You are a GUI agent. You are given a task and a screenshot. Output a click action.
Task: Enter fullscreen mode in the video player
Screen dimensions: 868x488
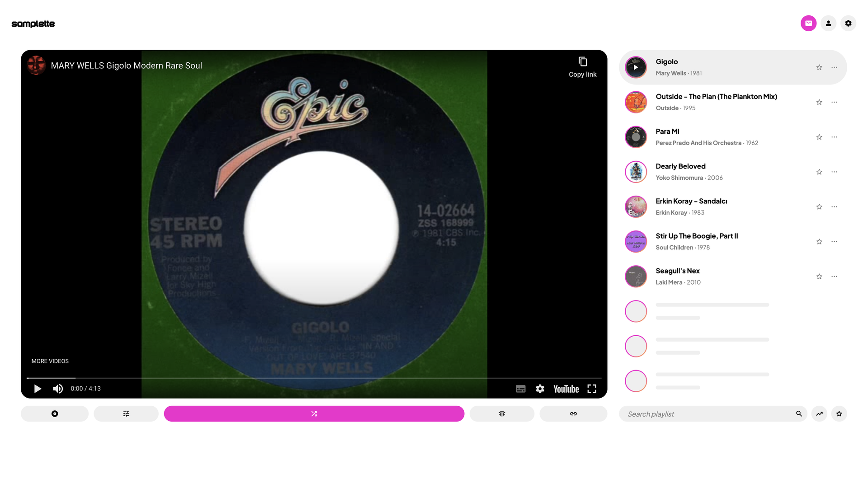(592, 389)
